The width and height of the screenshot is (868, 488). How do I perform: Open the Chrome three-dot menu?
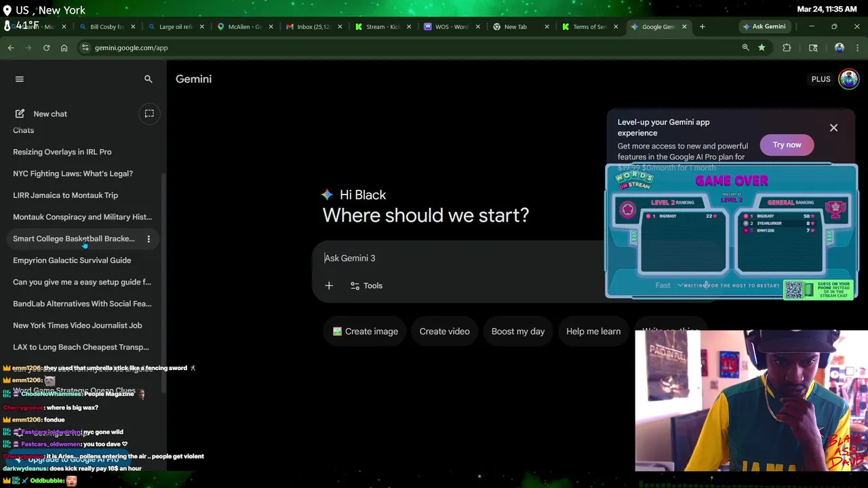(858, 48)
